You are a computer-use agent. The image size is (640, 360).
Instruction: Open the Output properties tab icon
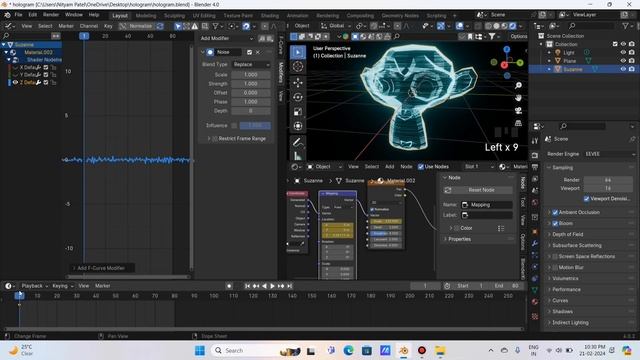coord(535,167)
